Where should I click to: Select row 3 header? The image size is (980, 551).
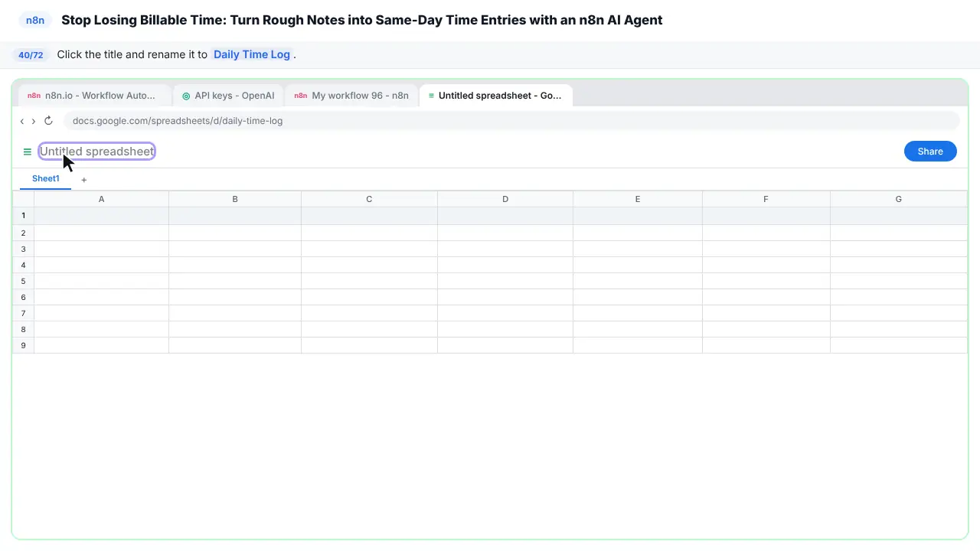[x=23, y=249]
